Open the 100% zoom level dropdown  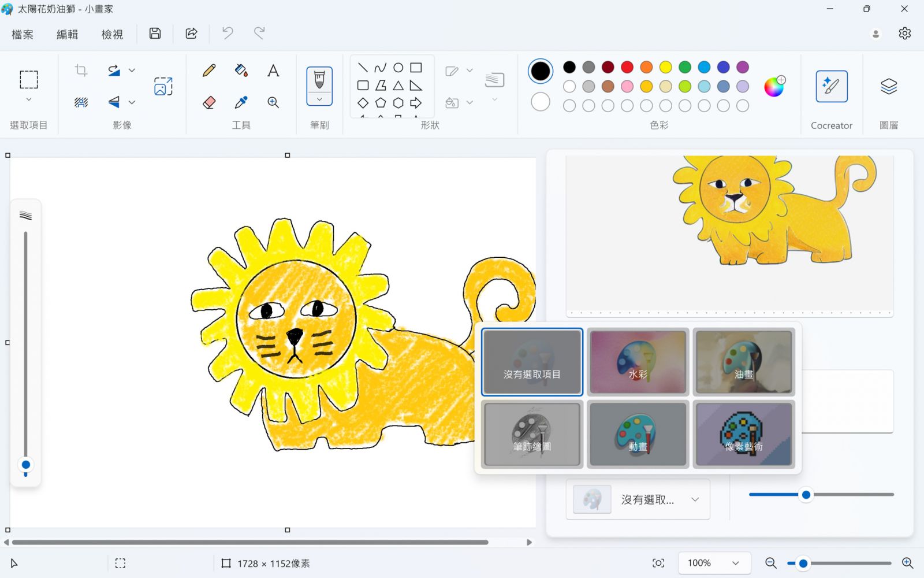click(714, 563)
